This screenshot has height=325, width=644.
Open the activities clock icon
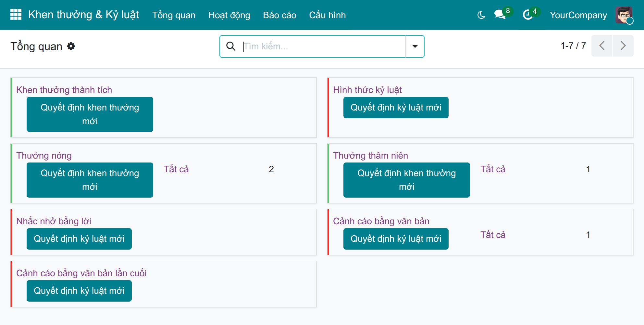click(528, 15)
